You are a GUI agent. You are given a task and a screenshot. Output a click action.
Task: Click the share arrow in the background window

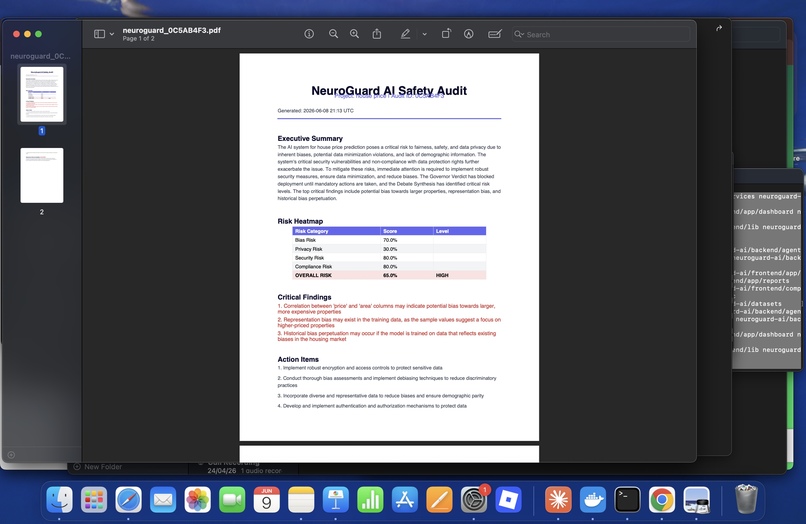(719, 28)
